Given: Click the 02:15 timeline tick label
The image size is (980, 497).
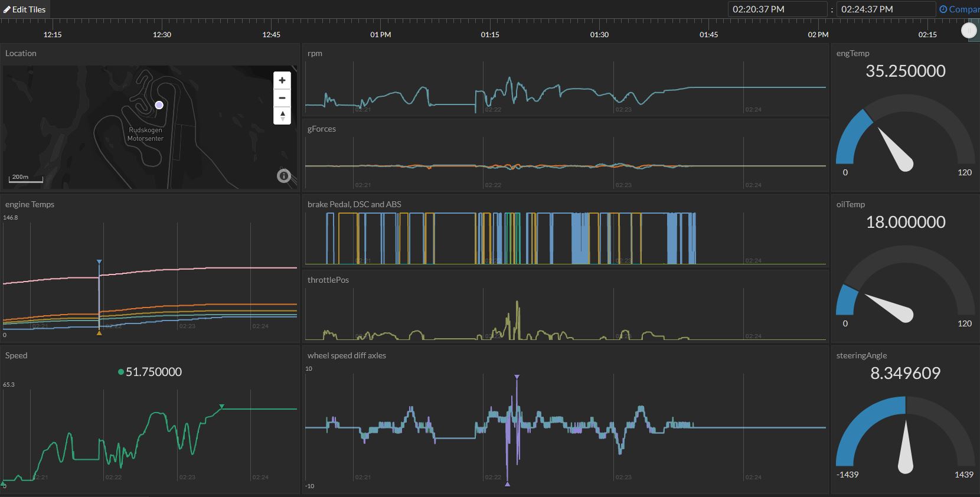Looking at the screenshot, I should (x=927, y=35).
